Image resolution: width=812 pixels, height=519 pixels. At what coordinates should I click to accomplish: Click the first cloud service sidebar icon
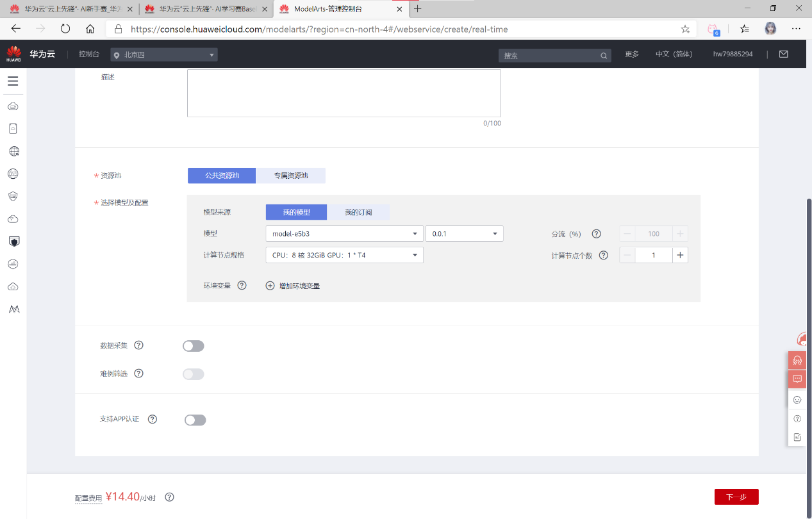pyautogui.click(x=13, y=106)
